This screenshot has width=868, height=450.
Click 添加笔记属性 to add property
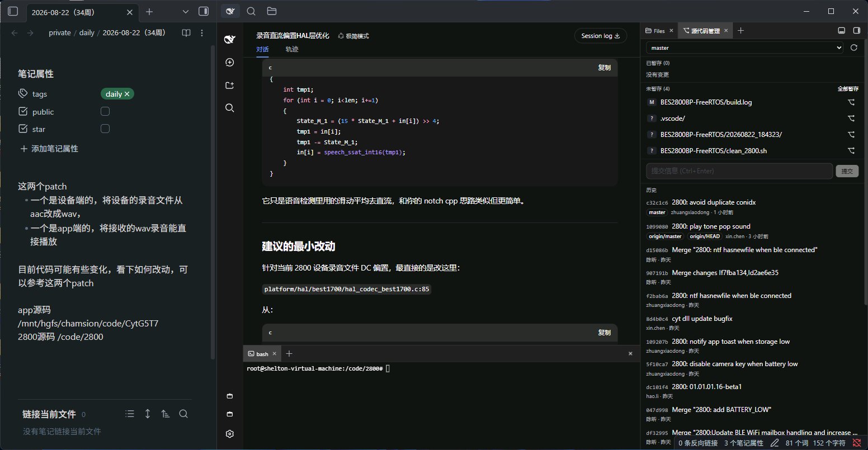point(49,149)
